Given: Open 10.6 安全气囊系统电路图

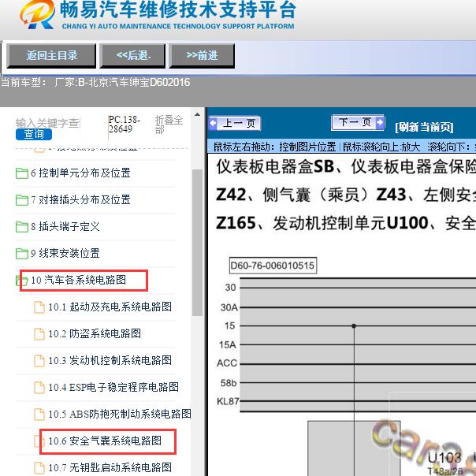Looking at the screenshot, I should (x=105, y=441).
